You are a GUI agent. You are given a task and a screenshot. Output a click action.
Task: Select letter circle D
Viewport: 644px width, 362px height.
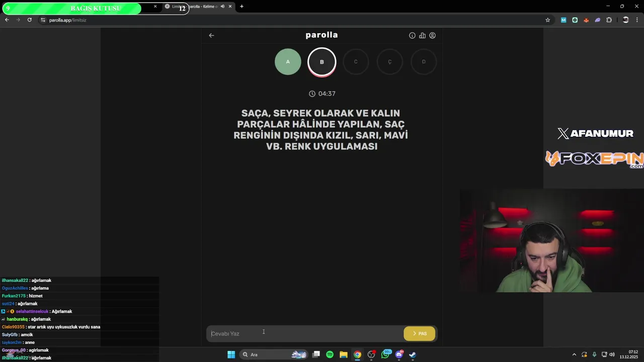coord(424,62)
